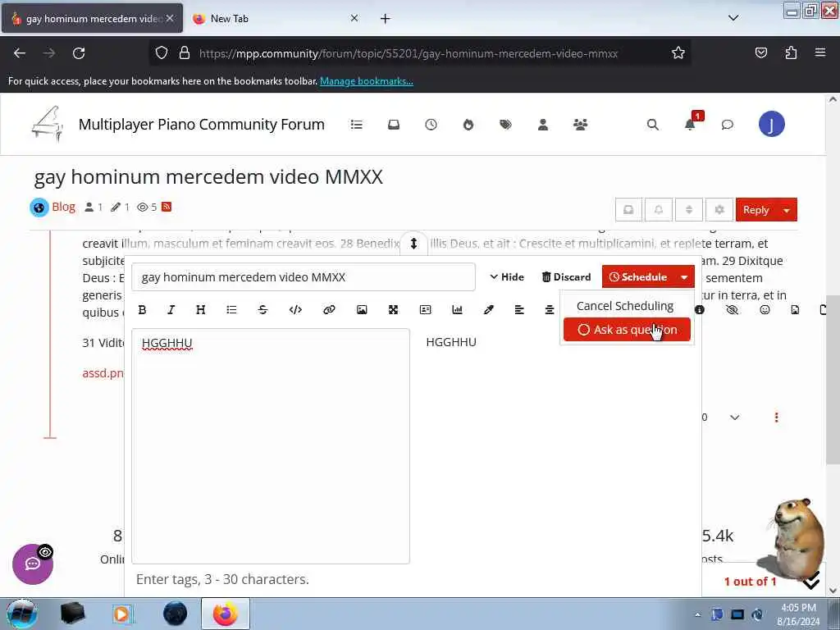Open Unread inbox icon in forum header
The height and width of the screenshot is (630, 840).
[394, 125]
